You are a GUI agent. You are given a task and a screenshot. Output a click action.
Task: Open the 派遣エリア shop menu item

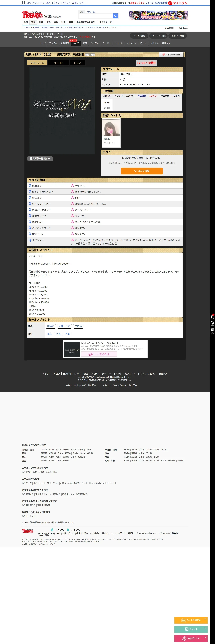click(x=131, y=43)
